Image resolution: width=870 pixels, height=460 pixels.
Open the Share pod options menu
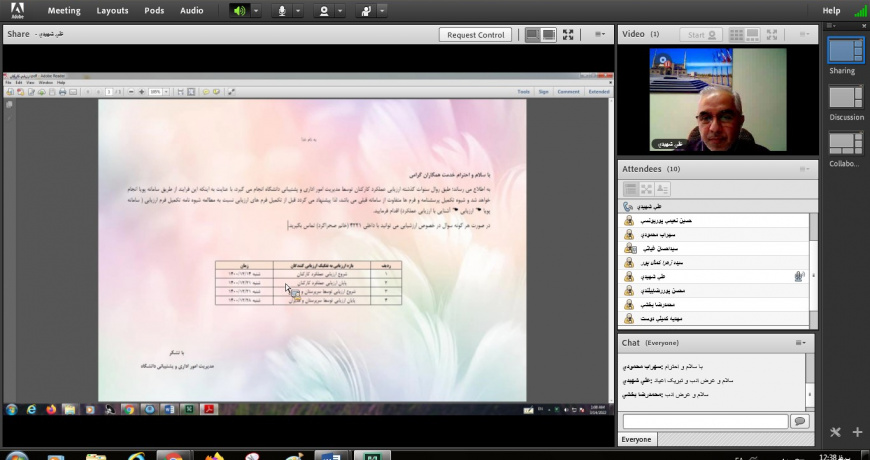(600, 34)
